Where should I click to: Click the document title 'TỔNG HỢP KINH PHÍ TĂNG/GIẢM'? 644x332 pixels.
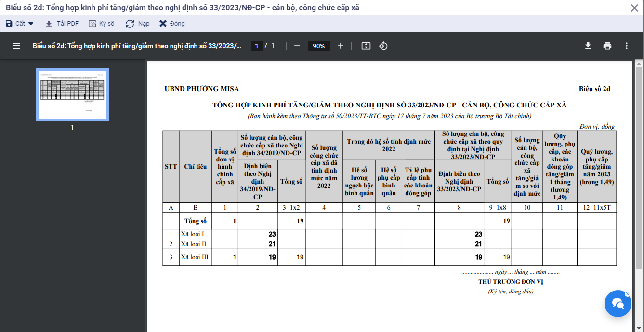390,106
